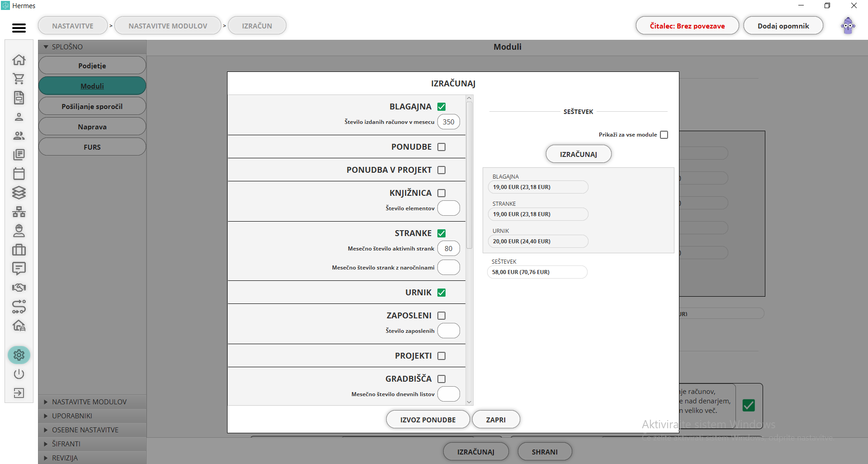Open the chat message icon
This screenshot has height=464, width=868.
tap(19, 269)
